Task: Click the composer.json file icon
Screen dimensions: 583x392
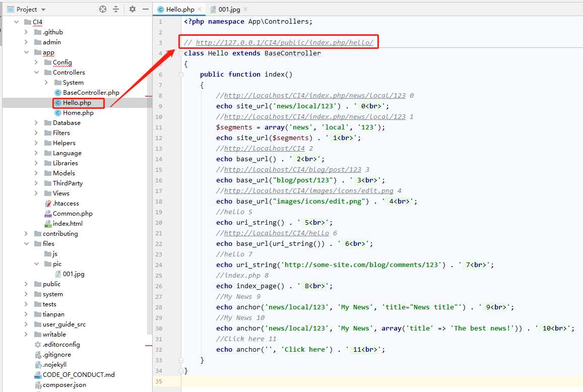Action: (x=38, y=385)
